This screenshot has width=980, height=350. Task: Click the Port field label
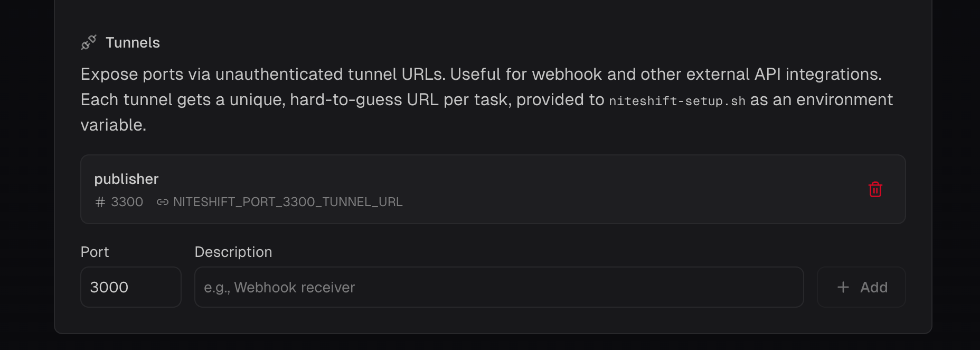click(95, 252)
